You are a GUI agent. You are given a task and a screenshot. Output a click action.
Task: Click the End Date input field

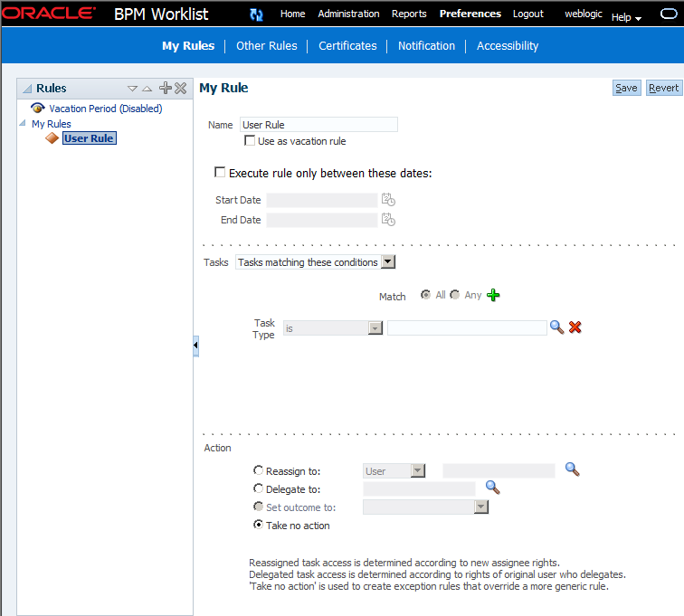(x=322, y=220)
